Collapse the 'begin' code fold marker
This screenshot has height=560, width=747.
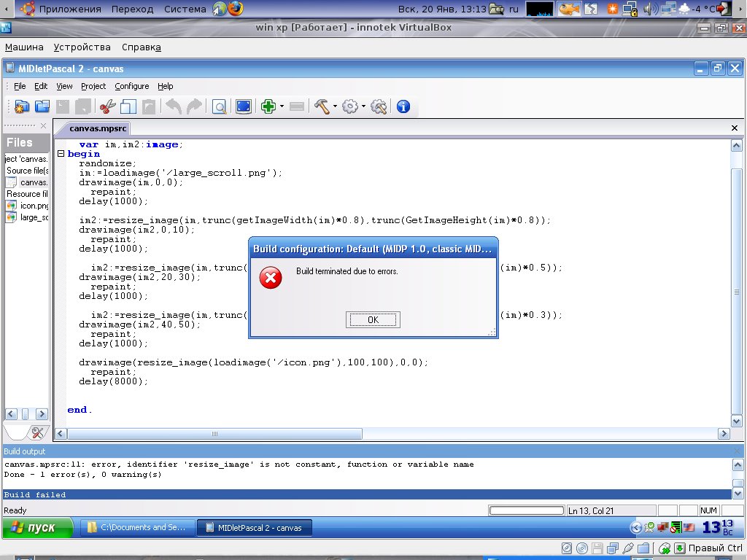coord(61,155)
